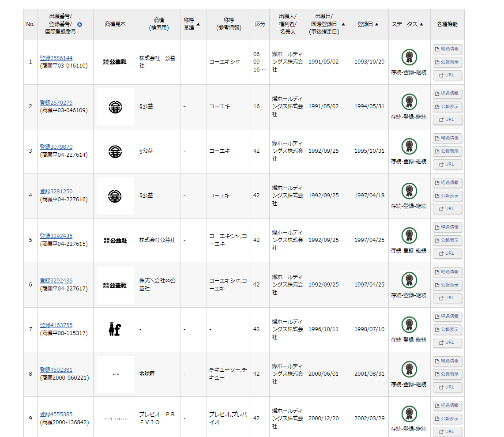
Task: Sort the 称呼基準 column
Action: click(198, 24)
